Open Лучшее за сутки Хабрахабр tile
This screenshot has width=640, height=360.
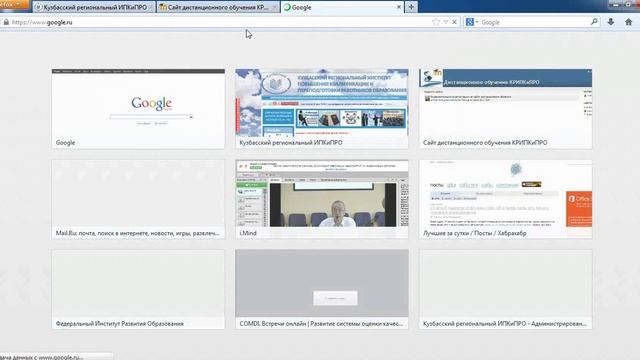(505, 199)
